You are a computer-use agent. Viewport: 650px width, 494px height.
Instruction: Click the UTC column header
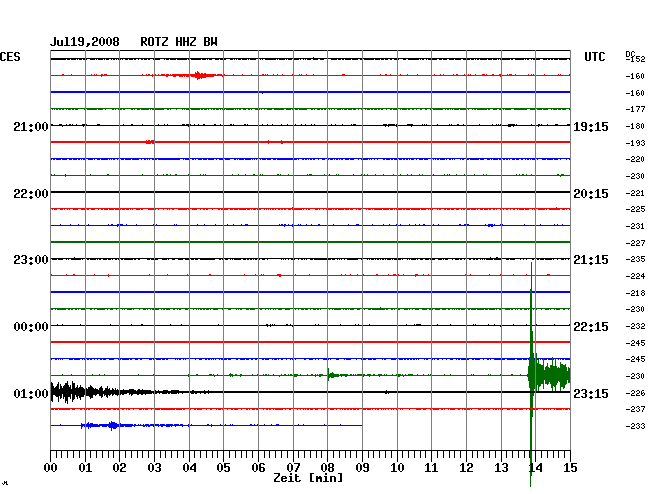coord(594,57)
